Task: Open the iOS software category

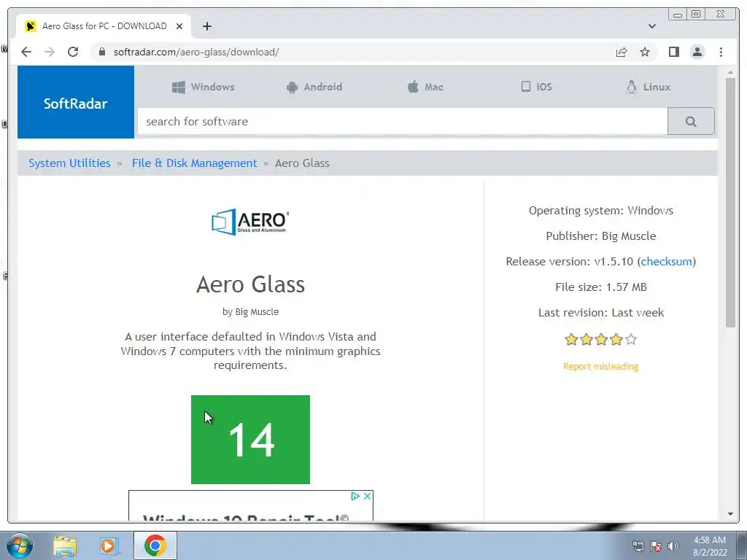Action: pyautogui.click(x=536, y=87)
